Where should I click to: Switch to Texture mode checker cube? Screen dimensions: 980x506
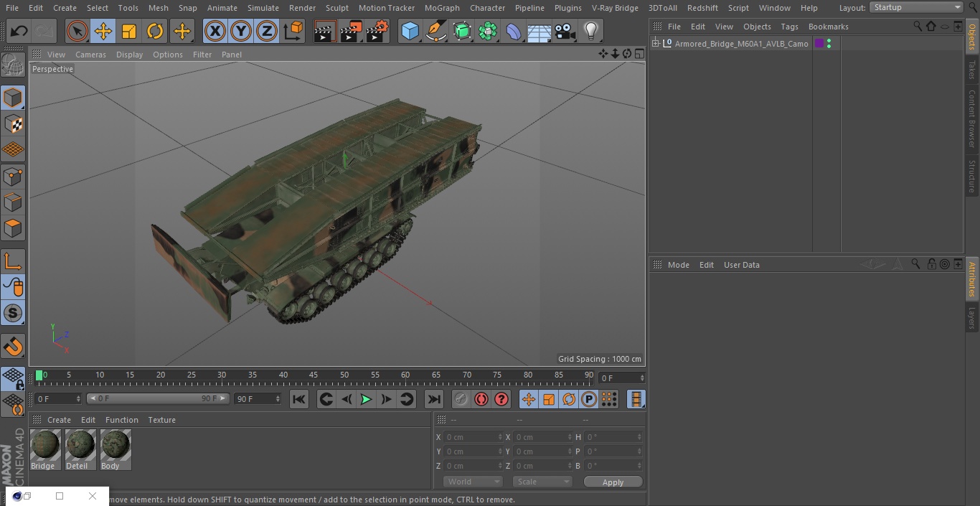[13, 123]
